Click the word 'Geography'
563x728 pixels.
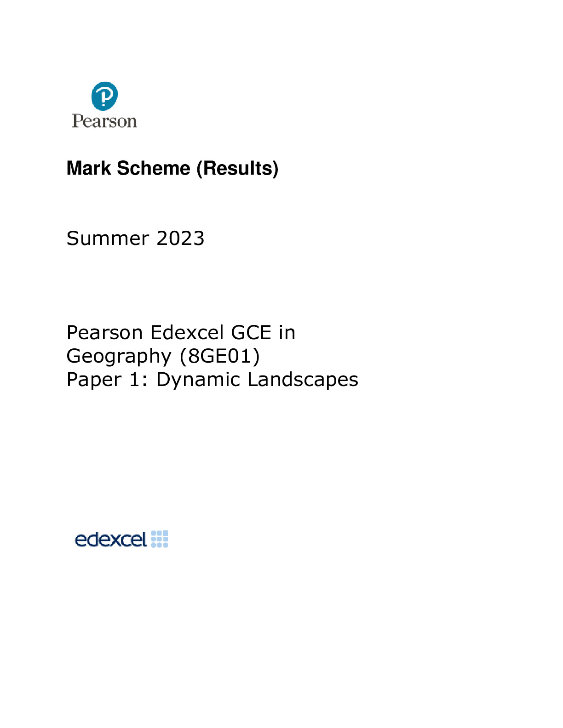click(x=119, y=356)
